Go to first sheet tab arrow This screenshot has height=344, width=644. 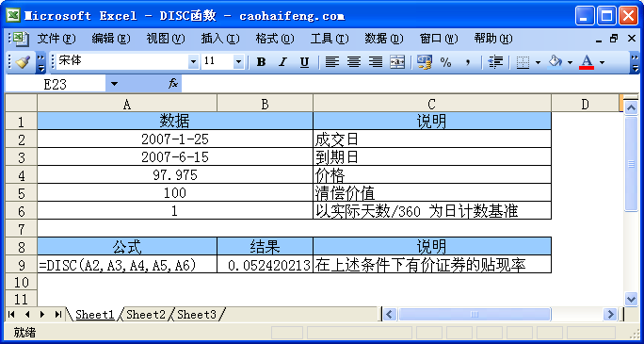11,315
